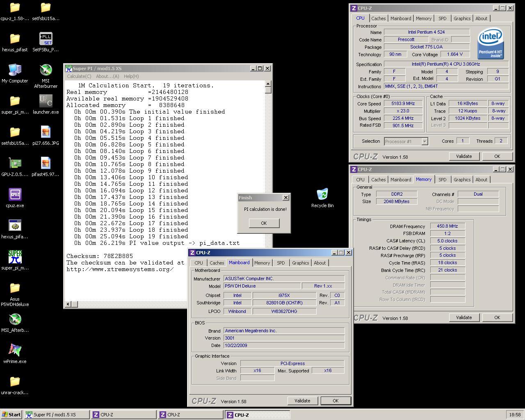525x420 pixels.
Task: Click OK in the Memory CPU-Z window
Action: point(497,317)
